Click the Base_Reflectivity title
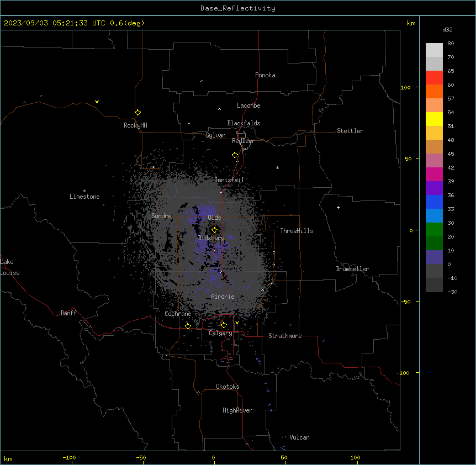The width and height of the screenshot is (476, 465). point(238,8)
